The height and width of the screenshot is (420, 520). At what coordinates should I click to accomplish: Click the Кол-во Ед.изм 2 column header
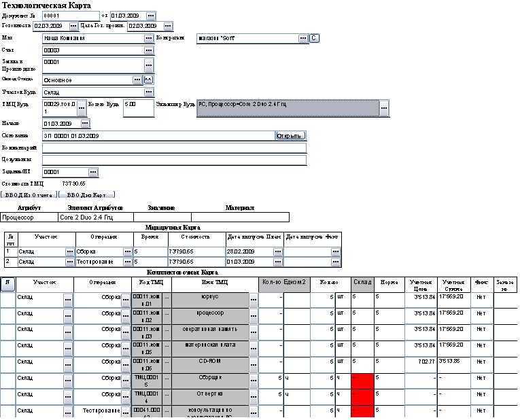(284, 285)
